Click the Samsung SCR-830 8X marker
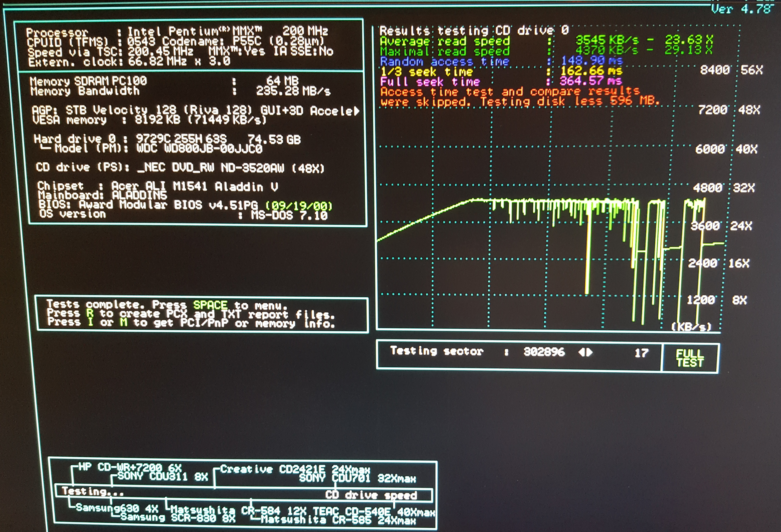Viewport: 781px width, 532px height. [x=178, y=518]
